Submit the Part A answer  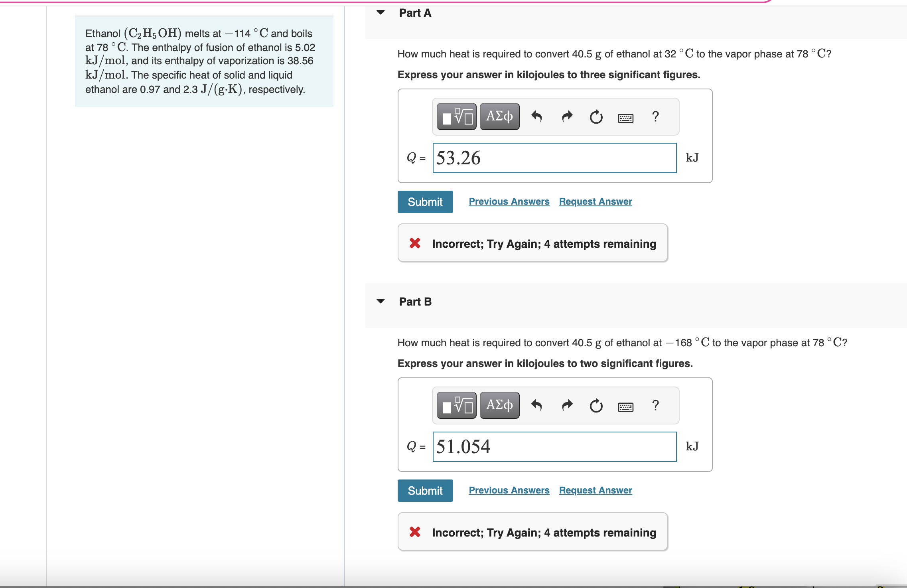coord(425,202)
